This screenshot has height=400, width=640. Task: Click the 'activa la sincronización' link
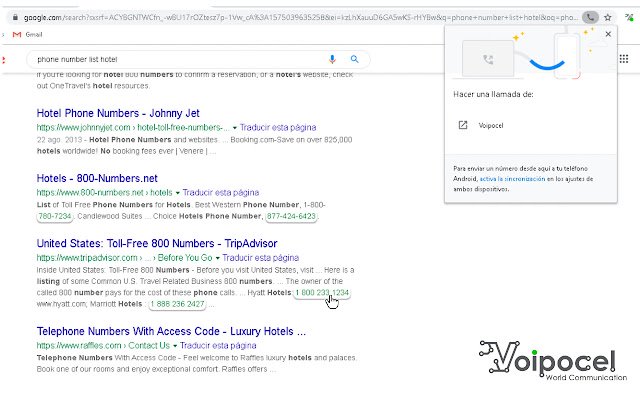[x=512, y=179]
